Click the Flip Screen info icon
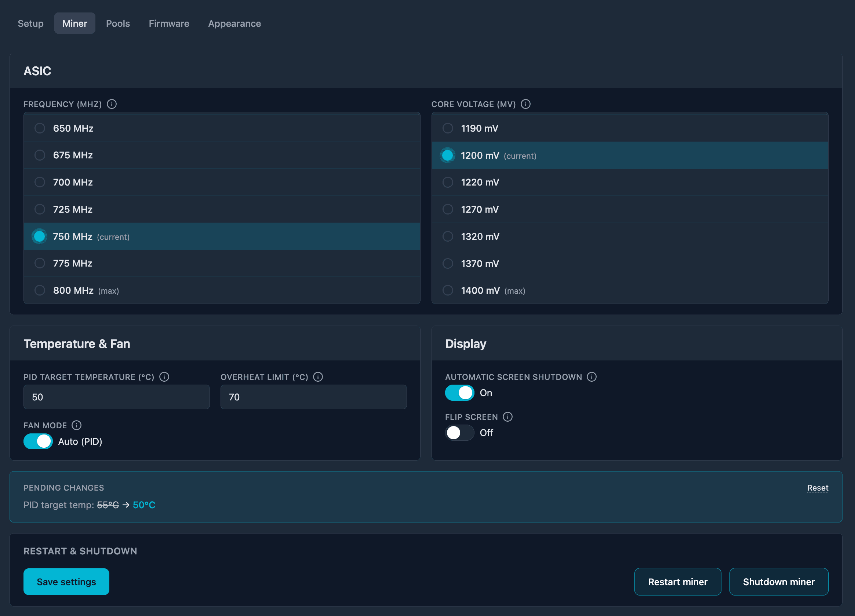Screen dimensions: 855x616 pyautogui.click(x=508, y=417)
